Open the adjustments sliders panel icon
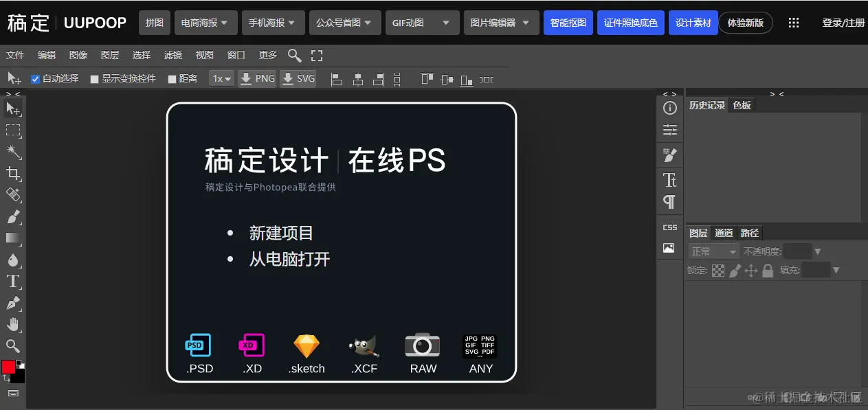The image size is (868, 410). point(670,130)
